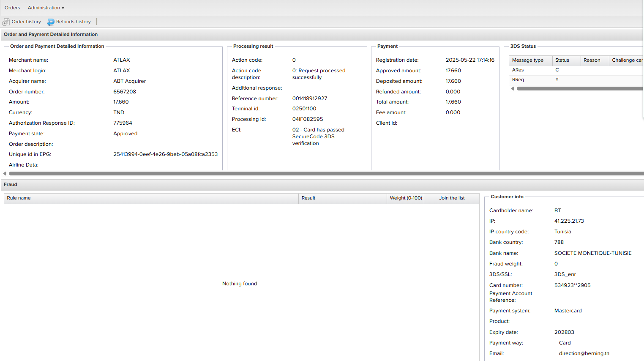The image size is (644, 361).
Task: Click the Rule name column header
Action: click(151, 198)
